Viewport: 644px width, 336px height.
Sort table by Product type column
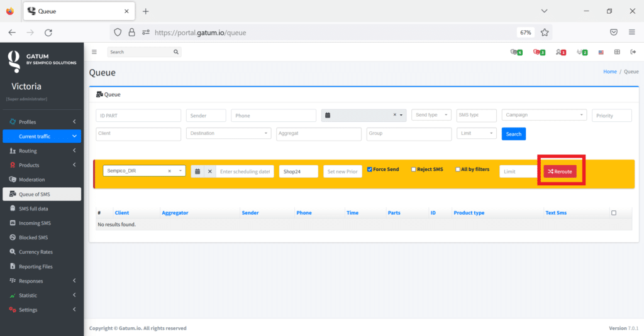click(x=469, y=213)
